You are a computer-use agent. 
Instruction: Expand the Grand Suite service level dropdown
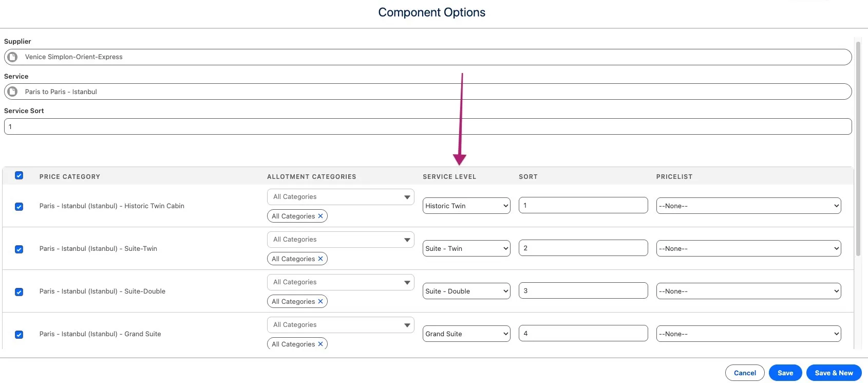pyautogui.click(x=466, y=334)
